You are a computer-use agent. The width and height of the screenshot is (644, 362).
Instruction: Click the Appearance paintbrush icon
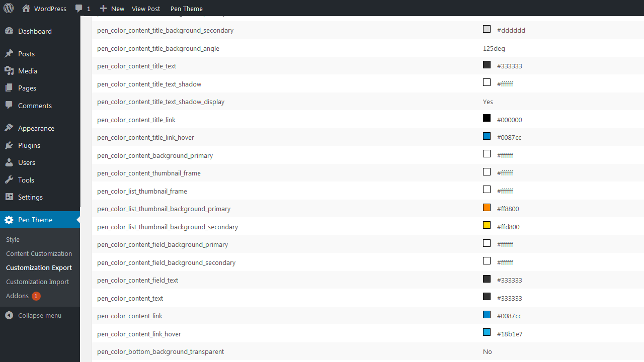tap(9, 128)
